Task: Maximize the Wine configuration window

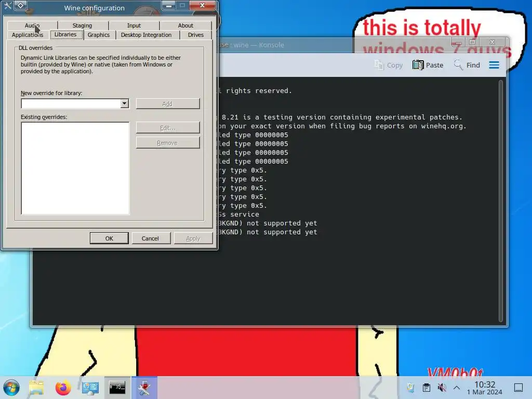Action: (182, 5)
